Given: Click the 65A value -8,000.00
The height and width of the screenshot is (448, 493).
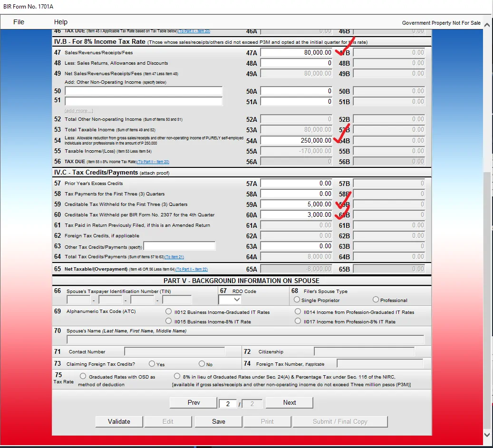Looking at the screenshot, I should 296,269.
